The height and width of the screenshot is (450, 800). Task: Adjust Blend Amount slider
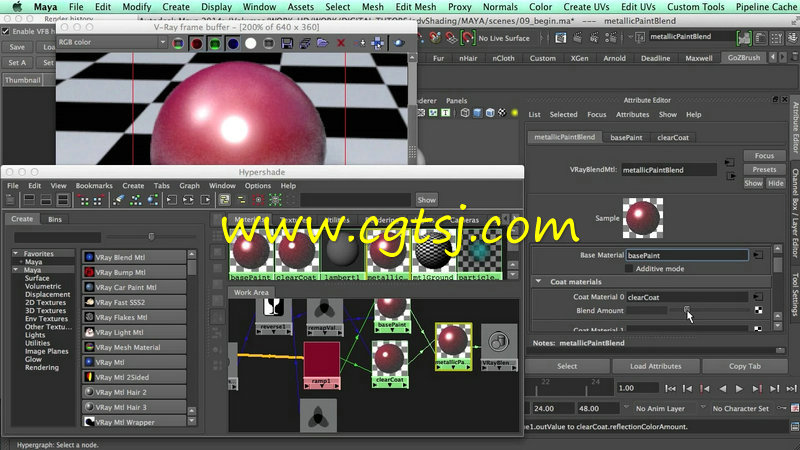pyautogui.click(x=687, y=310)
